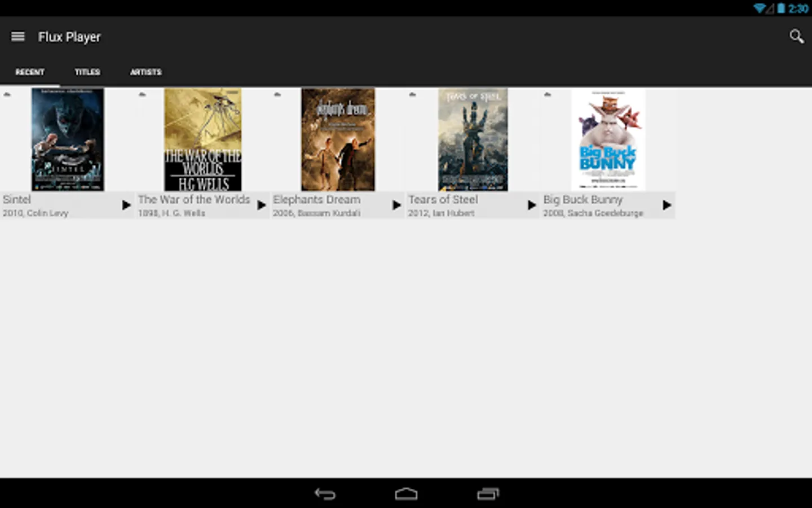
Task: Tap the Android home navigation button
Action: 406,494
